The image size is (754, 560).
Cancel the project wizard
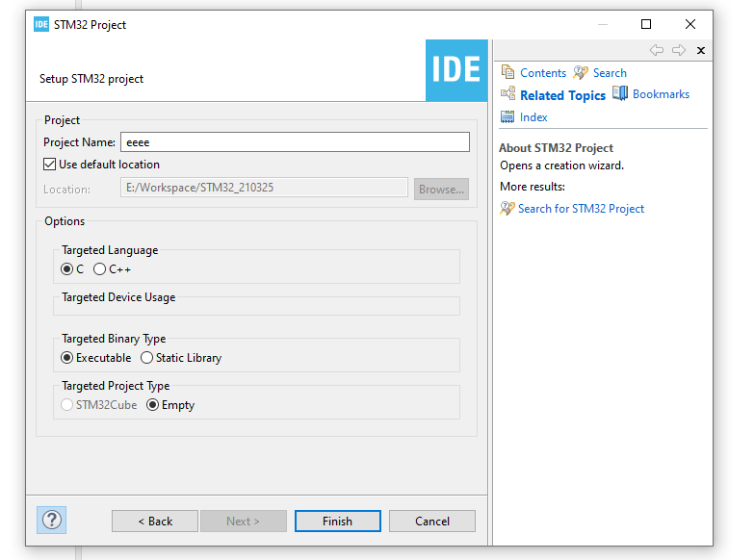[x=431, y=522]
